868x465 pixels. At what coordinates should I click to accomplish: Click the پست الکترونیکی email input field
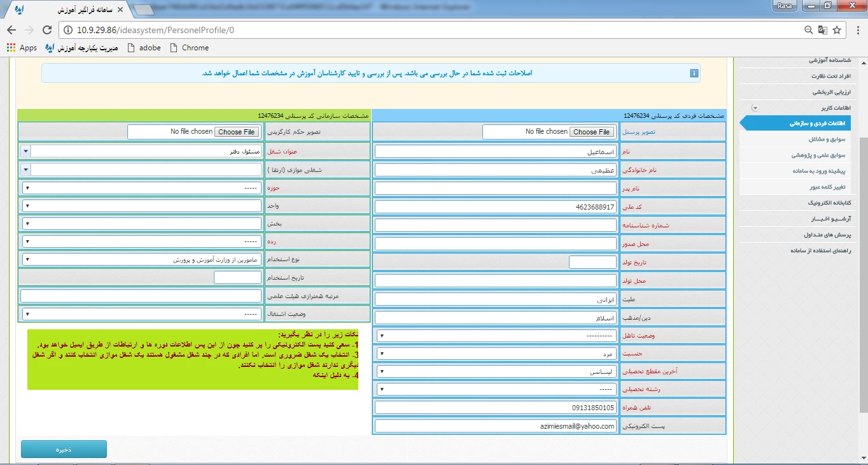coord(496,426)
